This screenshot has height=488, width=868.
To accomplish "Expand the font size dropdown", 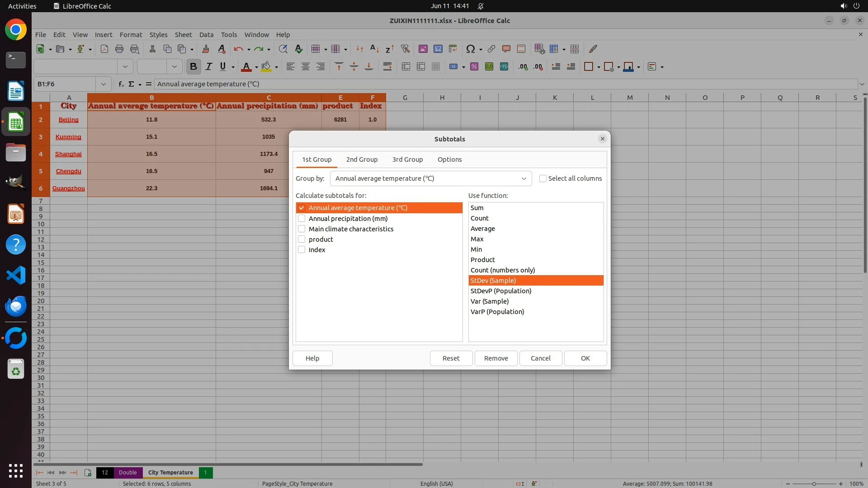I will pyautogui.click(x=174, y=67).
